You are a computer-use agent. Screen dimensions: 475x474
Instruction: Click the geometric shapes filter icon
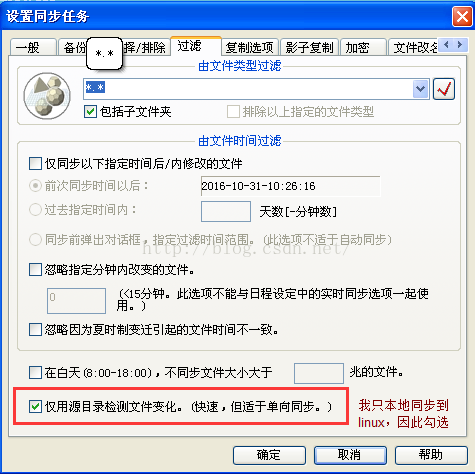pos(47,96)
